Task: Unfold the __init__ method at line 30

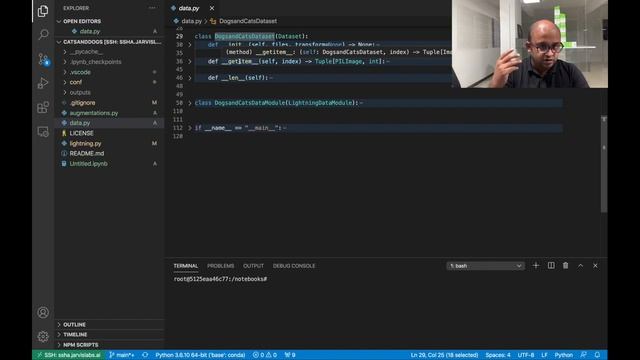Action: pyautogui.click(x=190, y=45)
